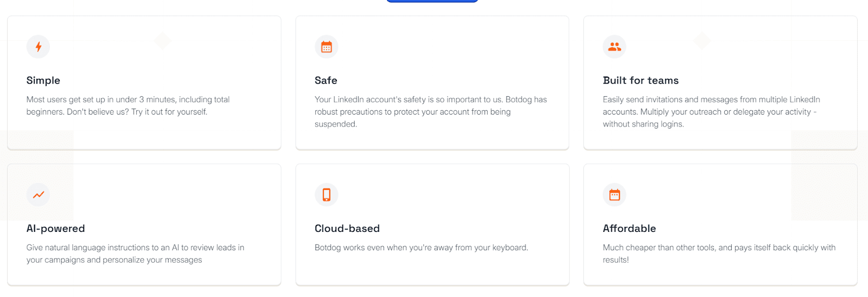Click the "Much cheaper than other tools" text
The image size is (868, 297).
click(719, 254)
